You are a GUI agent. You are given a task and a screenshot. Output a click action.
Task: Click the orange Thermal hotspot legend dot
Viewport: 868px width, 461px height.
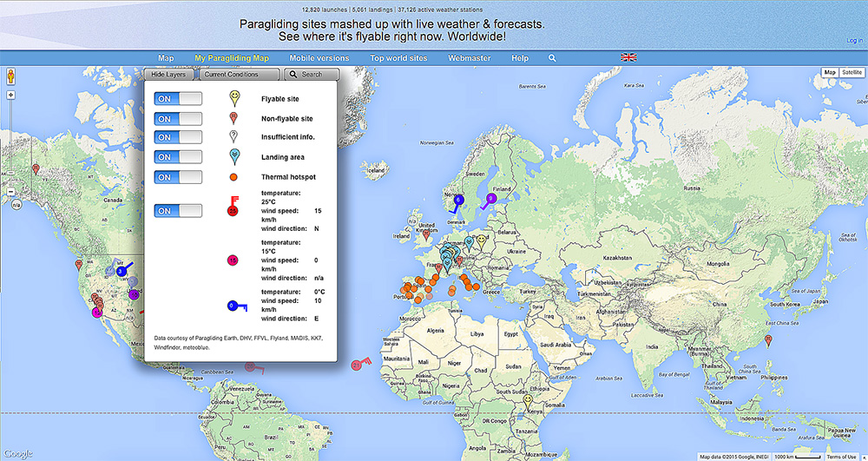[233, 177]
